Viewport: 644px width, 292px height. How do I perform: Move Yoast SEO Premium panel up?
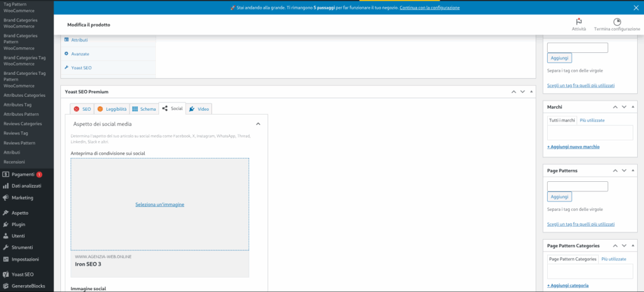513,92
